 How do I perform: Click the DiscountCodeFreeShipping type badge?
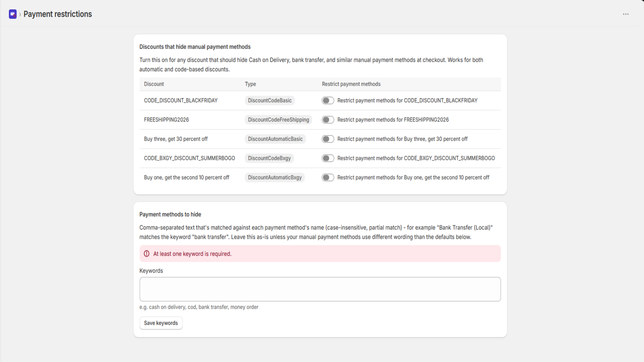(x=279, y=120)
